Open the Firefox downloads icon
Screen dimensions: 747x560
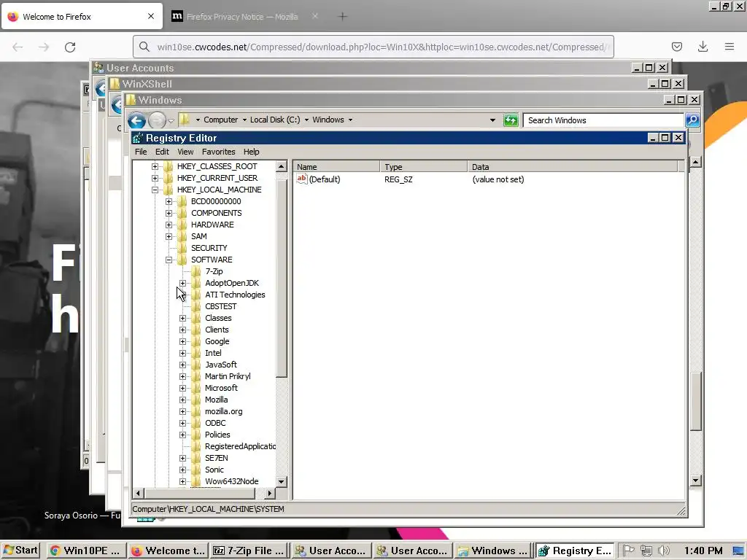tap(703, 47)
